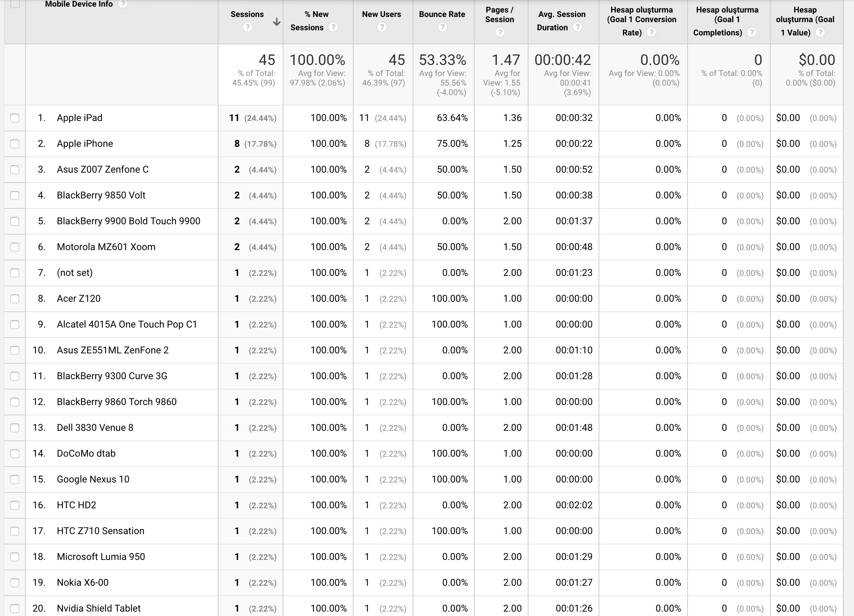The height and width of the screenshot is (616, 854).
Task: Select the Apple iPhone row checkbox
Action: [15, 144]
